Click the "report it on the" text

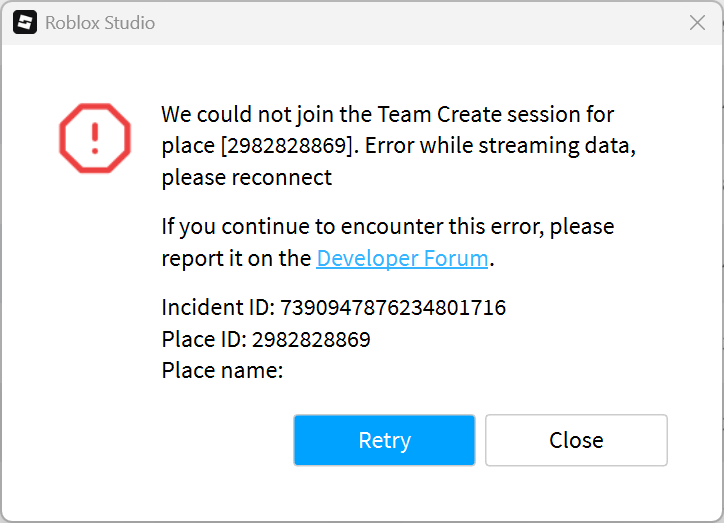pos(236,258)
